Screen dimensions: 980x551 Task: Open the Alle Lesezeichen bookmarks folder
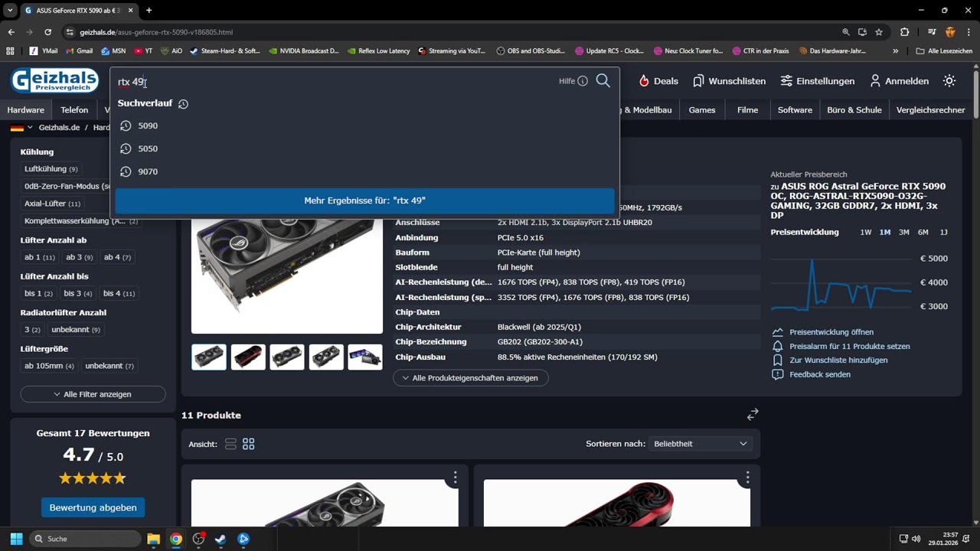(944, 51)
